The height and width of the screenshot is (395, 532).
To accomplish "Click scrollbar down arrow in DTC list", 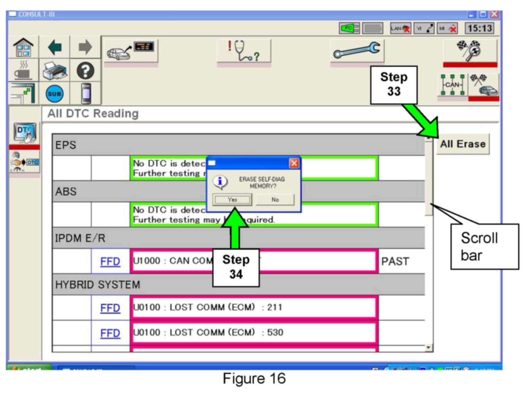I will pyautogui.click(x=428, y=348).
